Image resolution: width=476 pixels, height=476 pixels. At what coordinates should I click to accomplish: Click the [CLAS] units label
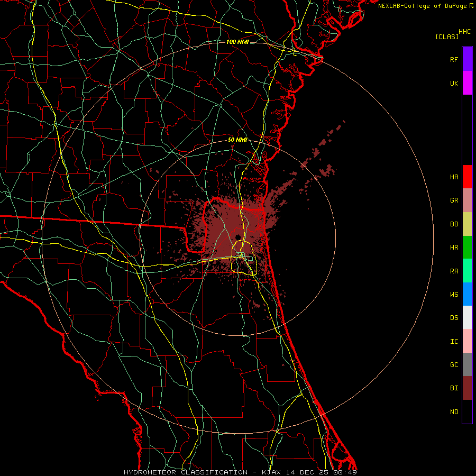click(x=447, y=36)
